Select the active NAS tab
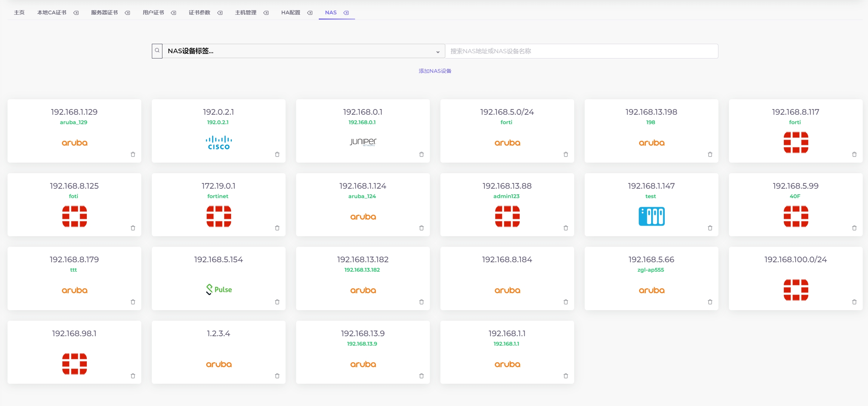Image resolution: width=868 pixels, height=406 pixels. pos(331,12)
